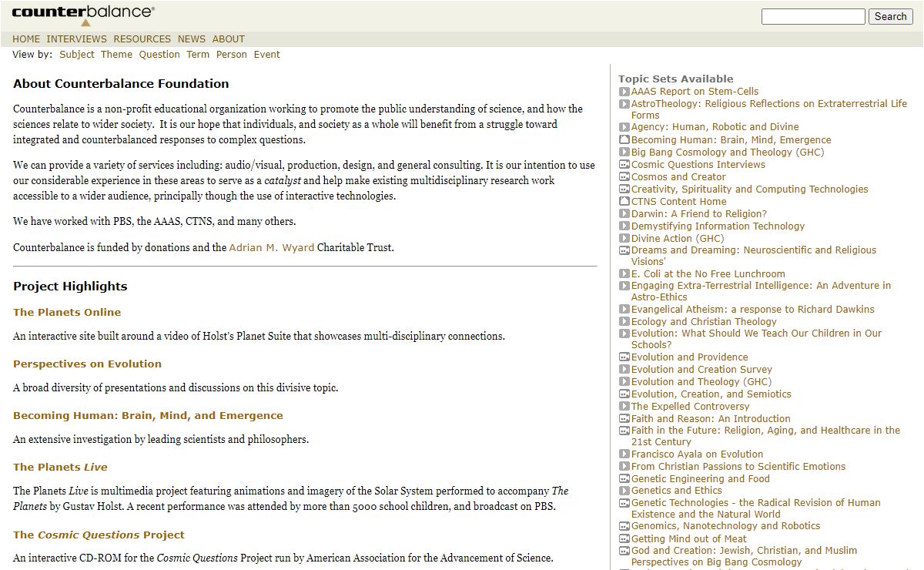Open the INTERVIEWS menu
The image size is (924, 570).
click(x=77, y=39)
